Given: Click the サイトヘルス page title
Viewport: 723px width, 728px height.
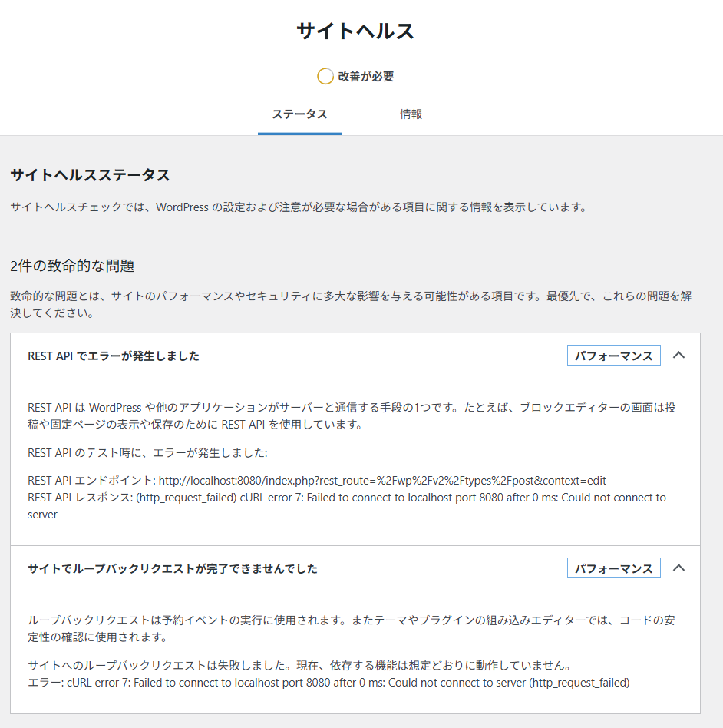Looking at the screenshot, I should click(x=355, y=31).
